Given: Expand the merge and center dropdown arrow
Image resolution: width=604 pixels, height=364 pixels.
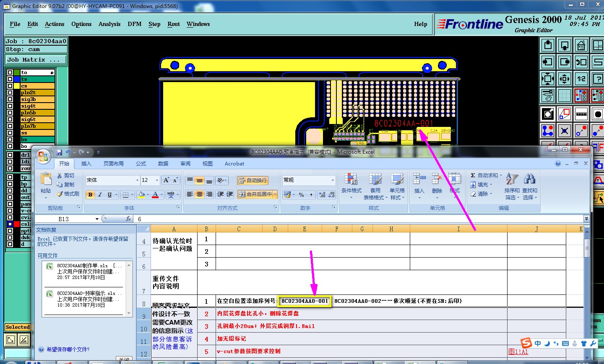Looking at the screenshot, I should [275, 194].
